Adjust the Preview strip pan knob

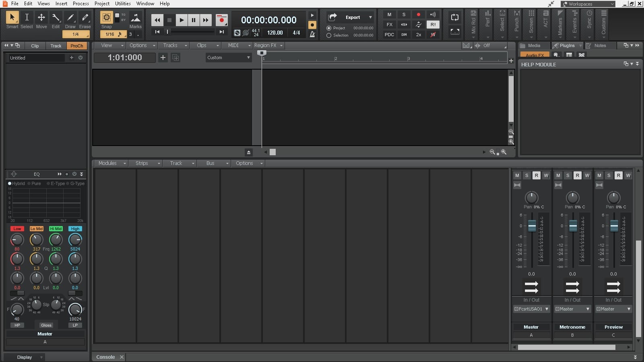(614, 197)
